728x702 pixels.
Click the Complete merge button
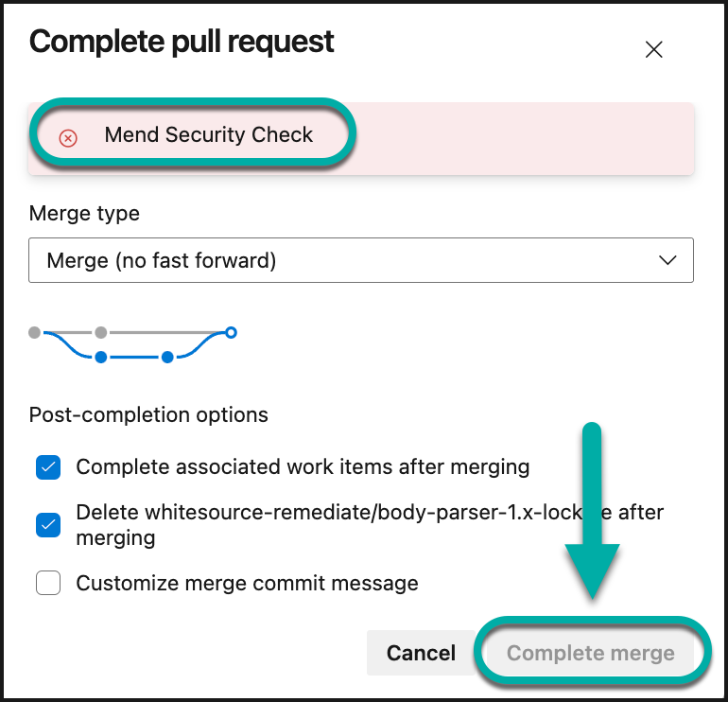pyautogui.click(x=591, y=653)
